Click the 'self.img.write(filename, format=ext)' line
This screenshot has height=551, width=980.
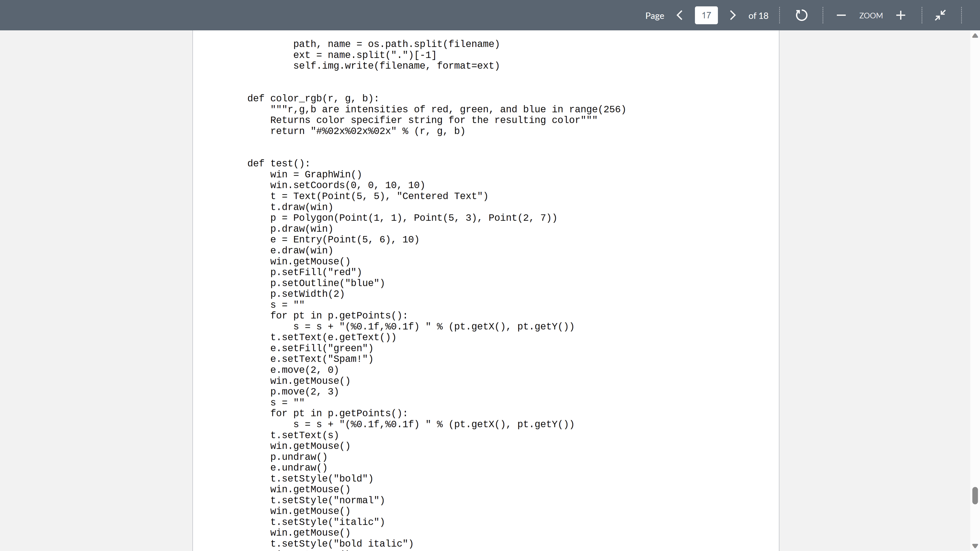click(x=396, y=66)
